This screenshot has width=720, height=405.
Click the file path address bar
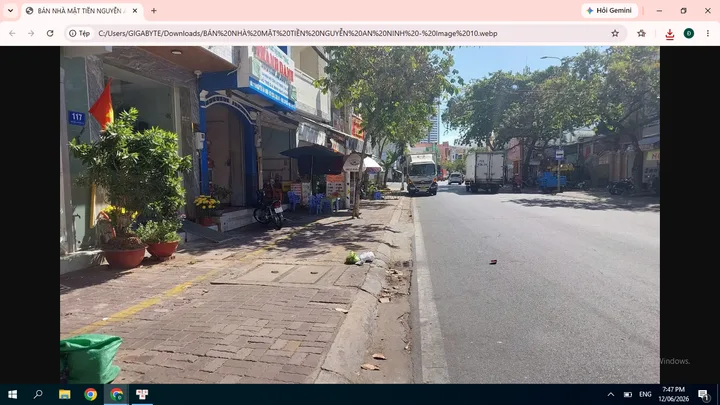351,33
